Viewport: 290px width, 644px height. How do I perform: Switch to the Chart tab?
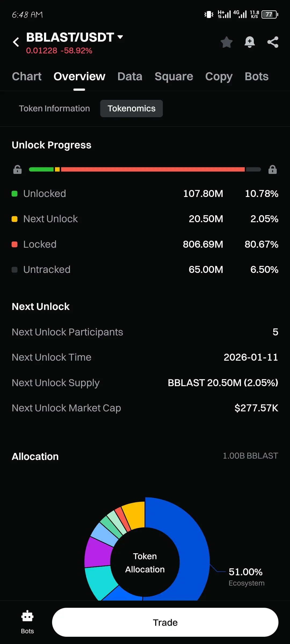(27, 76)
